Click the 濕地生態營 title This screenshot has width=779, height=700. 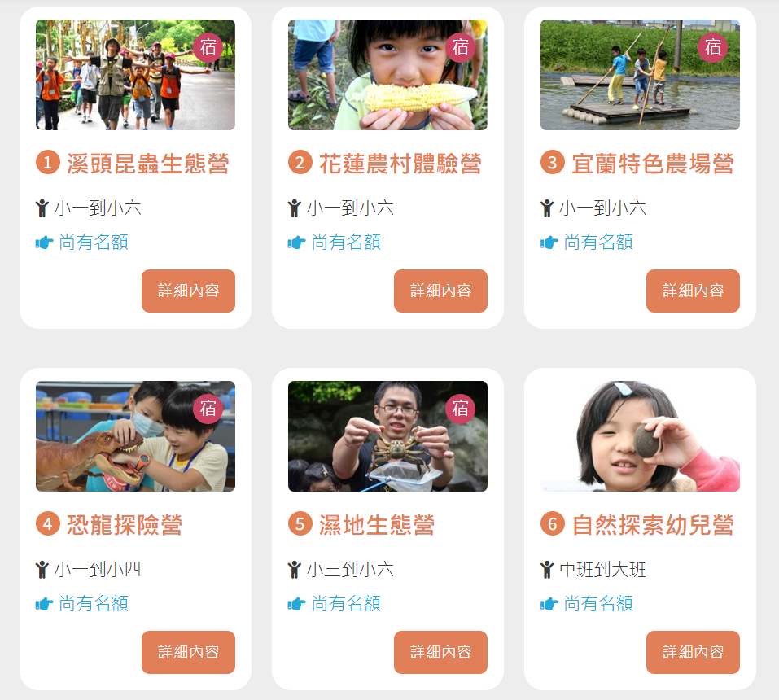[377, 525]
